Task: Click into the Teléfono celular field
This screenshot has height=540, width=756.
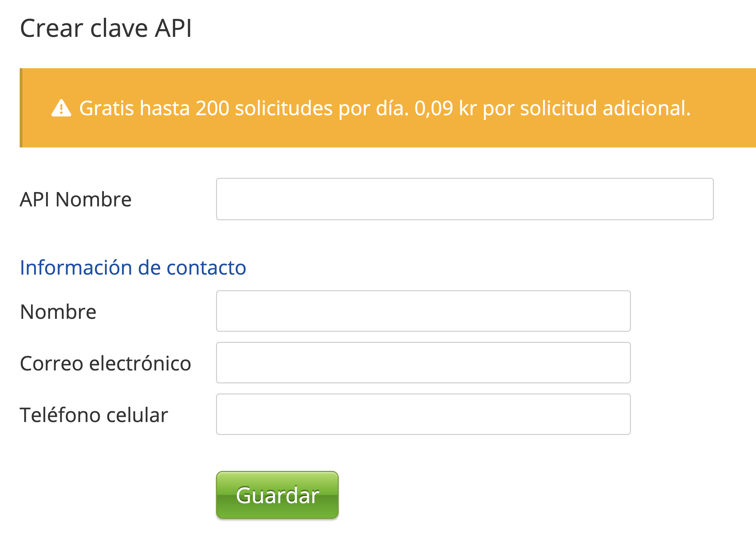Action: point(423,414)
